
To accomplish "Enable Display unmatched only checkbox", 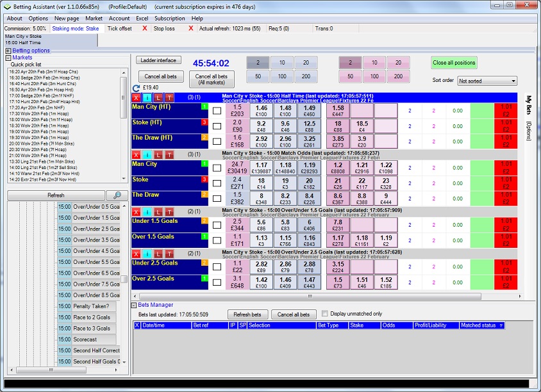I will [x=325, y=313].
